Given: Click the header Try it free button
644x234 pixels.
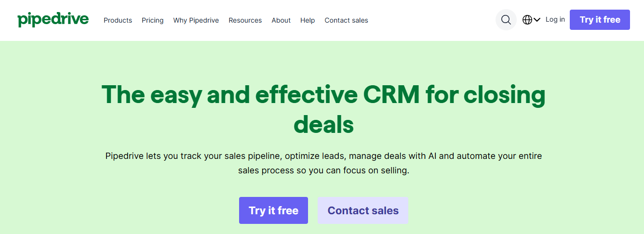Looking at the screenshot, I should tap(600, 20).
